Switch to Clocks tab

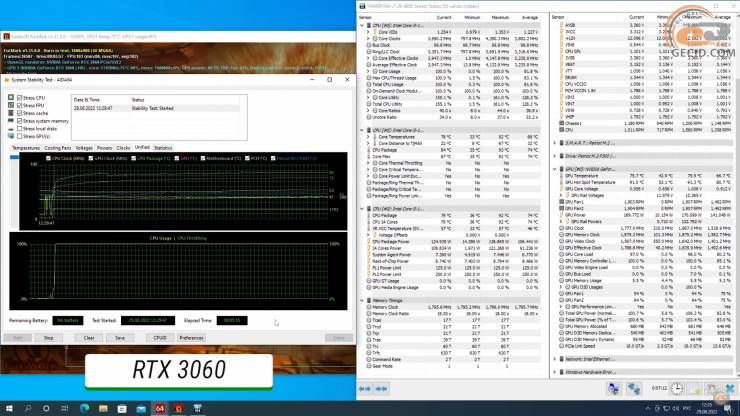[123, 148]
